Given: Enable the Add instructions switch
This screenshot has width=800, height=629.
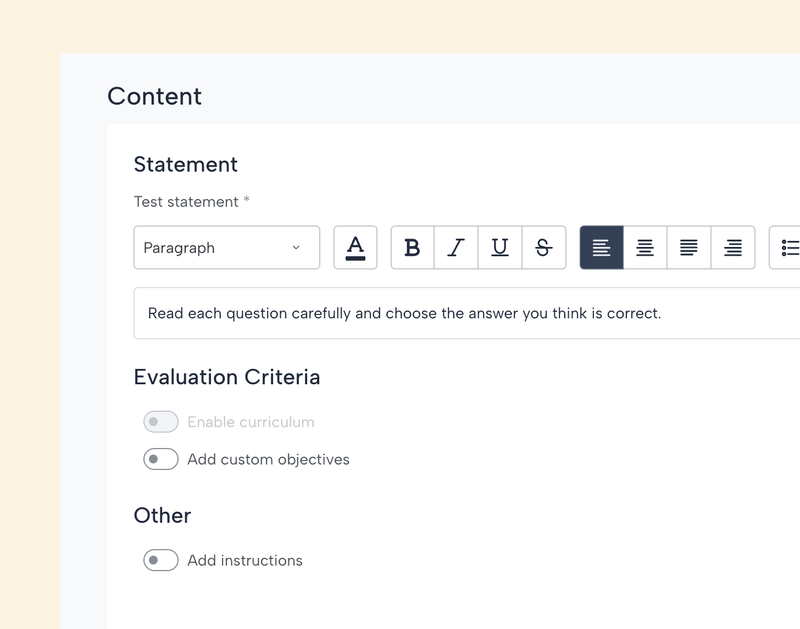Looking at the screenshot, I should pos(161,561).
